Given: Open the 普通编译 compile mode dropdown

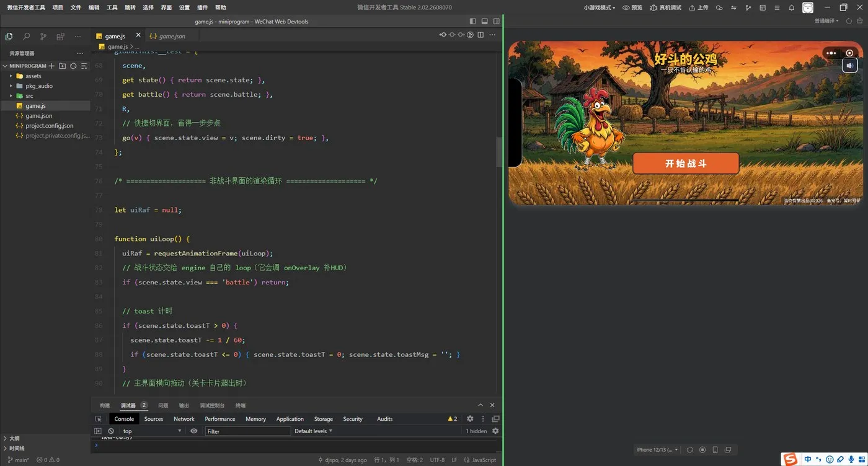Looking at the screenshot, I should [826, 21].
